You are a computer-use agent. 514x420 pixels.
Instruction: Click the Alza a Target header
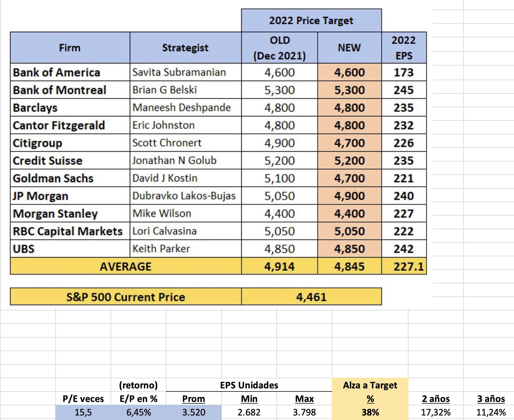(x=370, y=385)
